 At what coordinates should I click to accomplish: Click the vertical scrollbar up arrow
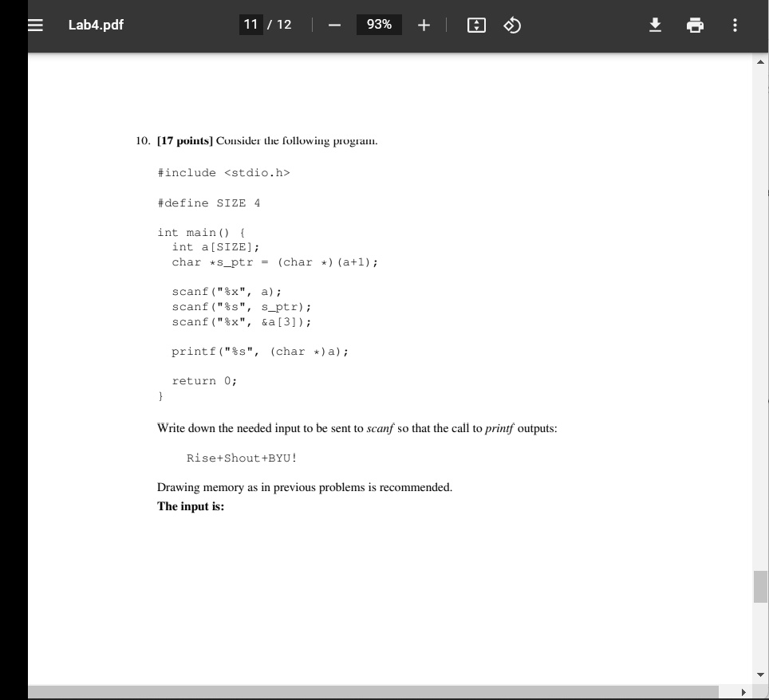pyautogui.click(x=760, y=61)
